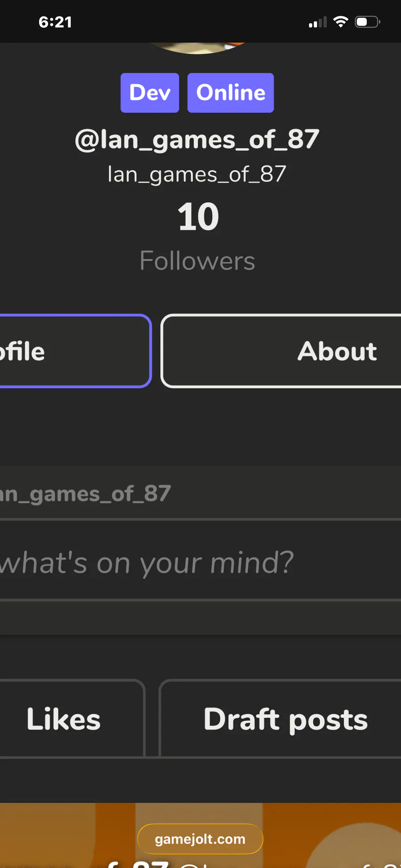The image size is (401, 868).
Task: Click the Dev badge
Action: 150,93
